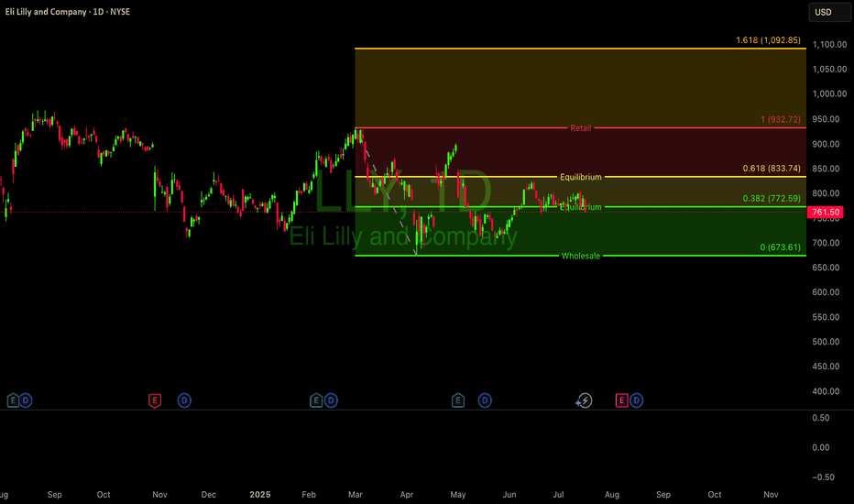Screen dimensions: 854x504
Task: Open upcoming pink earnings marker near August
Action: [x=621, y=401]
